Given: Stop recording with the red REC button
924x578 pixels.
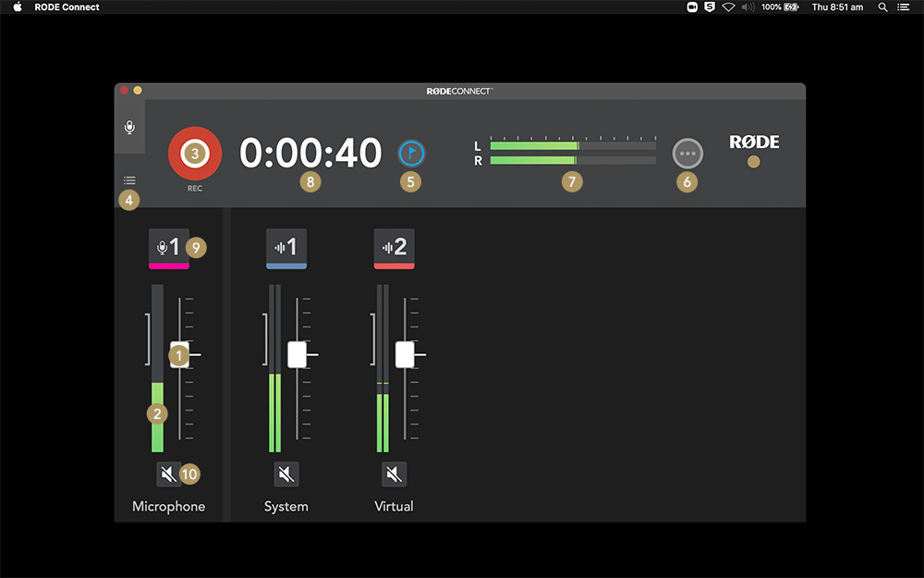Looking at the screenshot, I should pyautogui.click(x=195, y=154).
